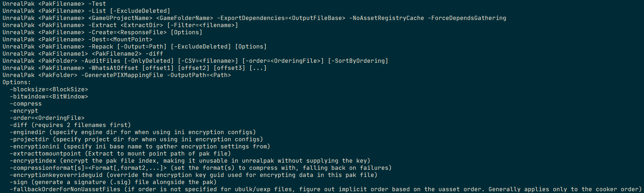The width and height of the screenshot is (644, 193).
Task: Click the -AuditFiles option text
Action: point(100,61)
